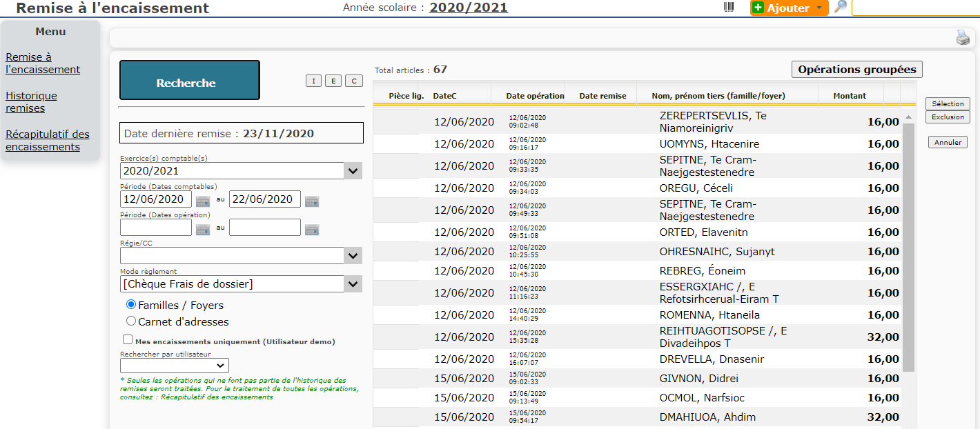Click the Annuler button
980x429 pixels.
(948, 142)
